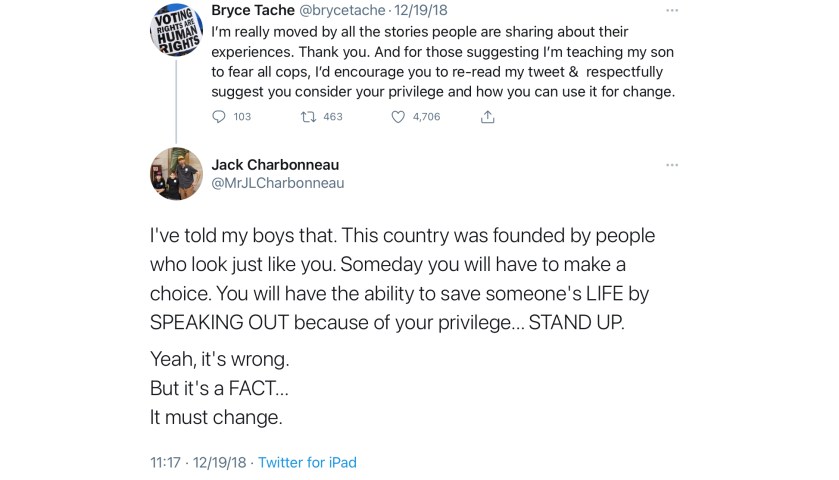The height and width of the screenshot is (480, 839).
Task: Like Bryce Tache's tweet with the heart icon
Action: point(397,117)
